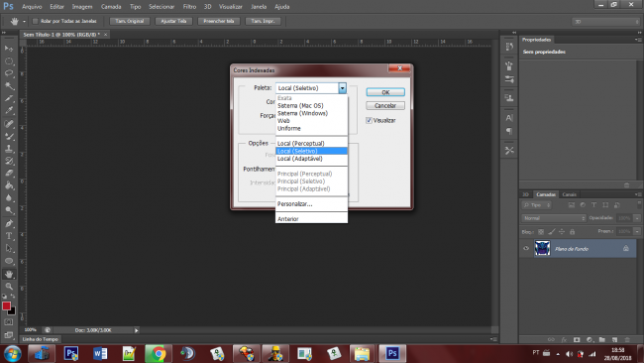
Task: Select the Eyedropper tool
Action: click(x=9, y=110)
